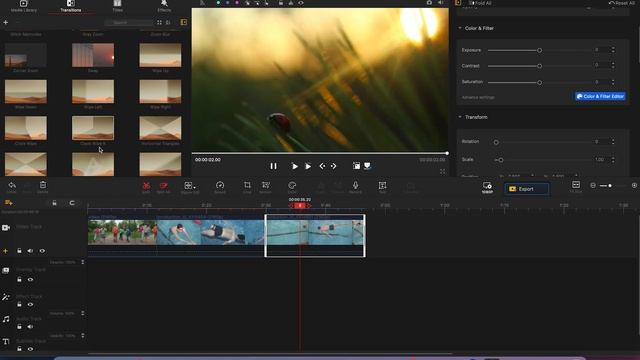The image size is (640, 360).
Task: Click the Undo arrow icon
Action: pyautogui.click(x=11, y=185)
